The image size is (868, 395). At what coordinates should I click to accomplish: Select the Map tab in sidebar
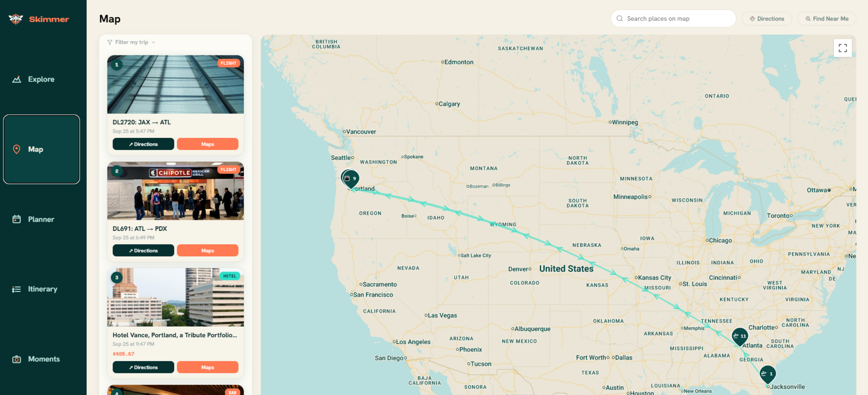(41, 149)
